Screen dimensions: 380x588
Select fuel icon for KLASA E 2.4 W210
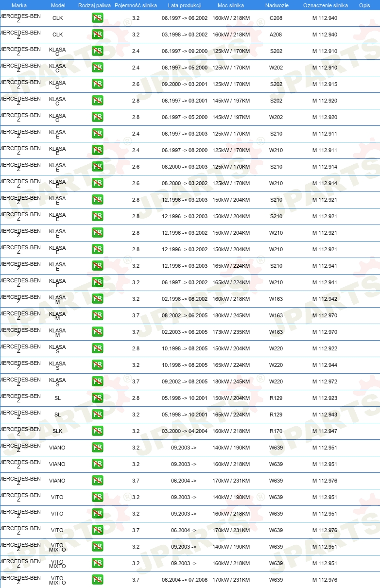tap(97, 151)
